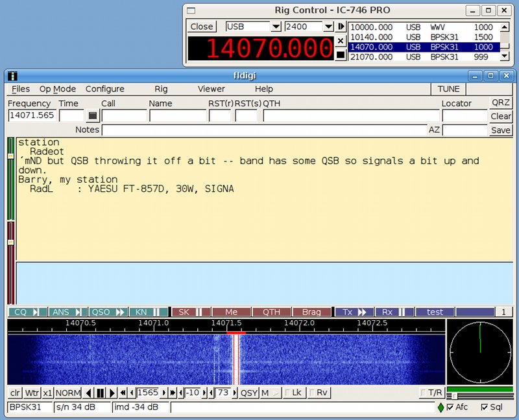Click the right arrow beside the -10 value
The width and height of the screenshot is (519, 420).
(x=204, y=393)
